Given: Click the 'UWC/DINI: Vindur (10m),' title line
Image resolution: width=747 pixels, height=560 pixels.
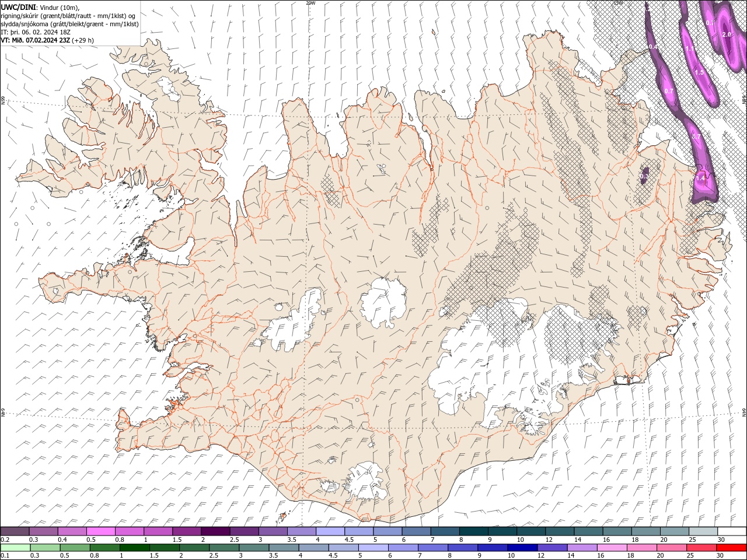Looking at the screenshot, I should [x=41, y=7].
